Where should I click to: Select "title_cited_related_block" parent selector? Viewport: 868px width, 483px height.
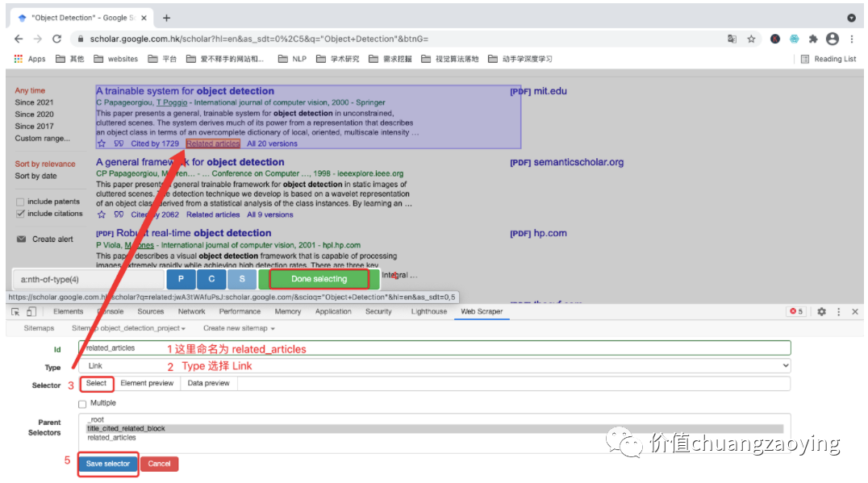point(435,429)
